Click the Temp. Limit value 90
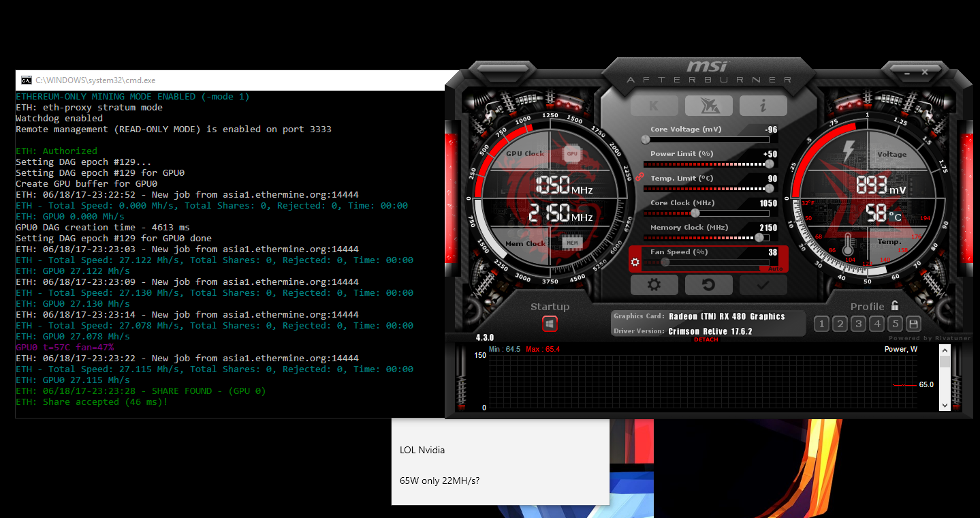This screenshot has height=518, width=980. point(773,179)
